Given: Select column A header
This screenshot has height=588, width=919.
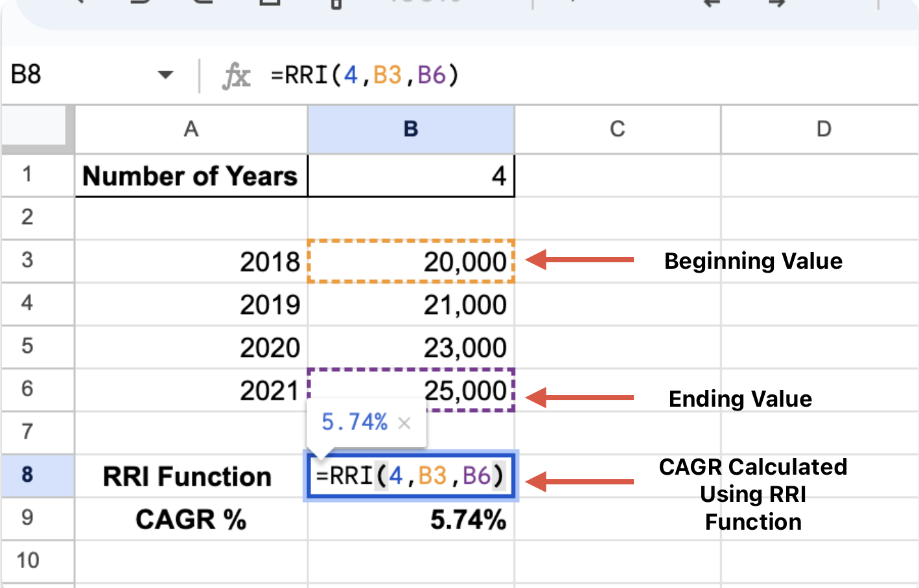Looking at the screenshot, I should (191, 130).
